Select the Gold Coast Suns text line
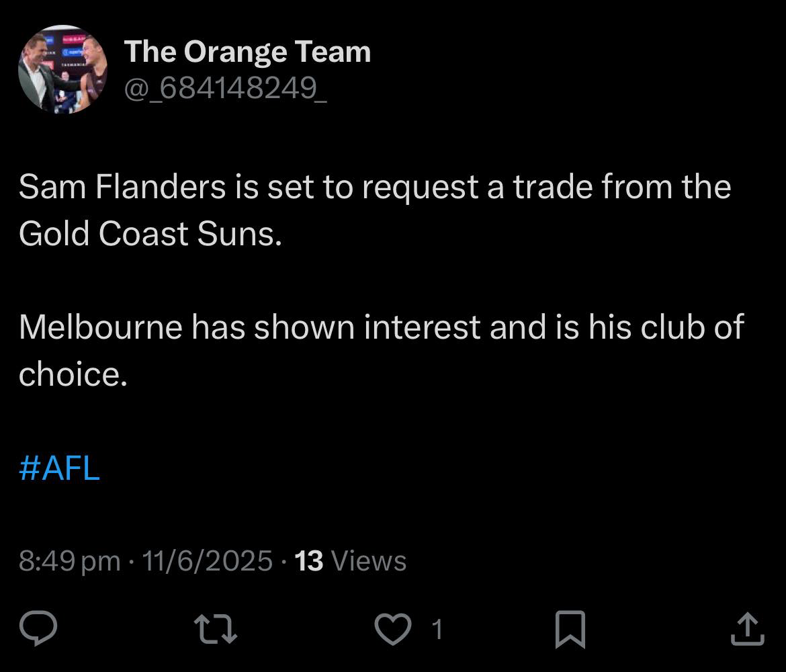 [x=150, y=234]
